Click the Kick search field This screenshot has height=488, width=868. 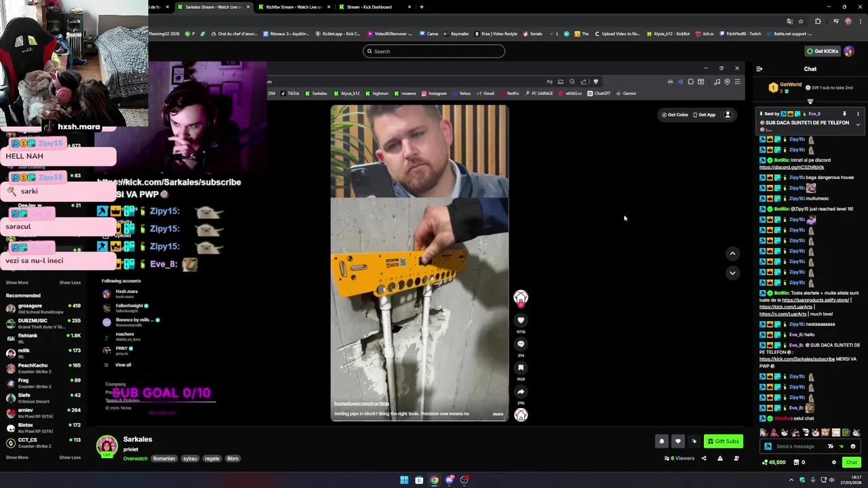click(434, 51)
